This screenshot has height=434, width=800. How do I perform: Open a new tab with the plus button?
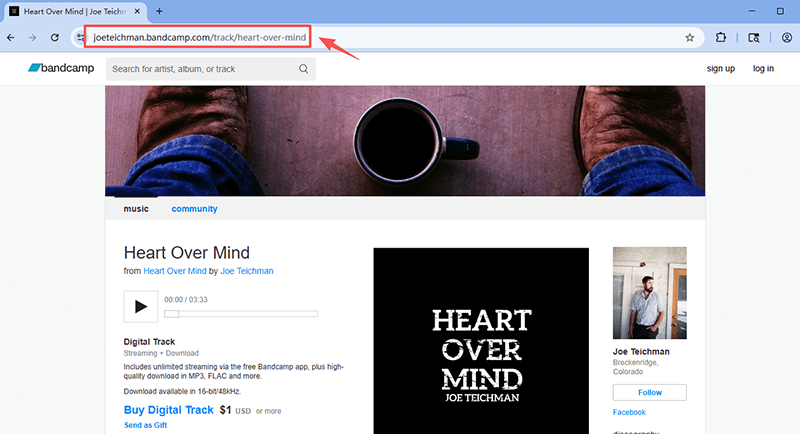point(159,11)
